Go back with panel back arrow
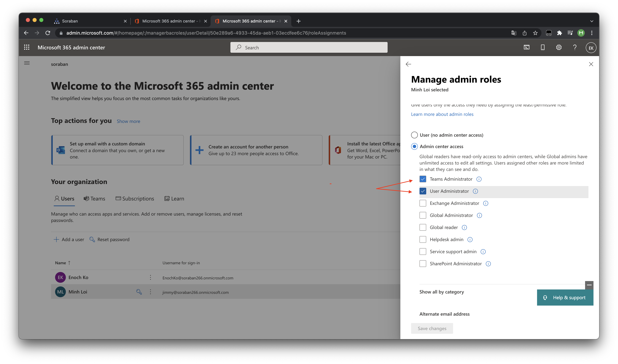 point(408,64)
